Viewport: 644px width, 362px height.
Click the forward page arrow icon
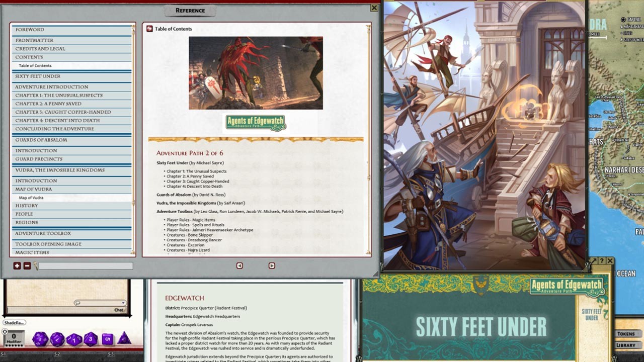[271, 265]
